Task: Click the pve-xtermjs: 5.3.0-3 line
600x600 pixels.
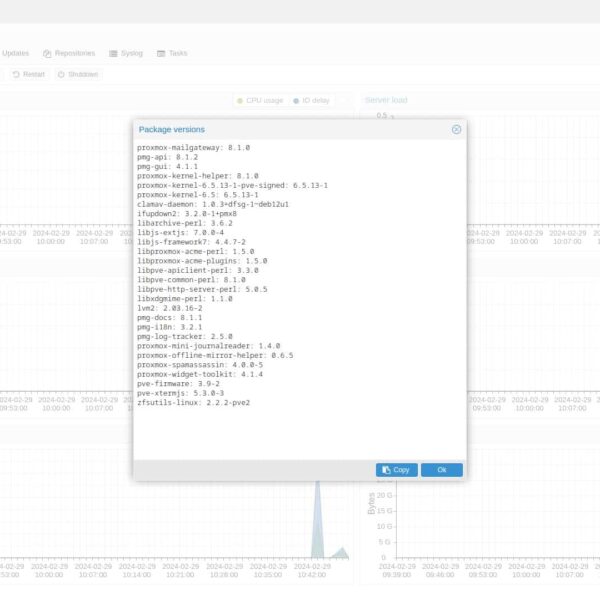Action: tap(180, 393)
